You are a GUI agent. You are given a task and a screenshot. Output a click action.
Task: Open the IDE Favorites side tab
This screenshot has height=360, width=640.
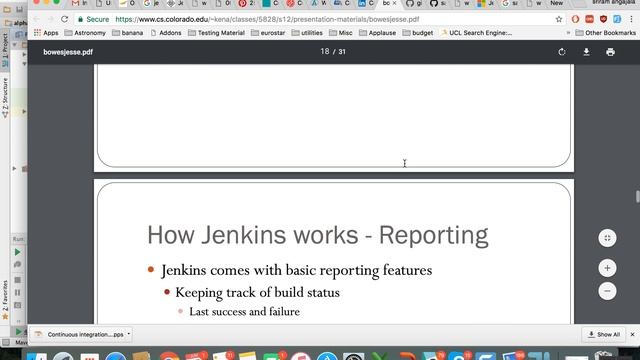tap(5, 300)
